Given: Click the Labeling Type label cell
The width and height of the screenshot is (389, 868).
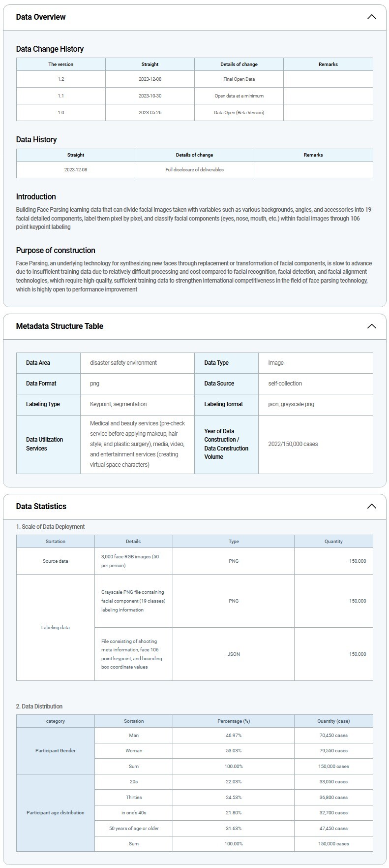Looking at the screenshot, I should [x=48, y=404].
